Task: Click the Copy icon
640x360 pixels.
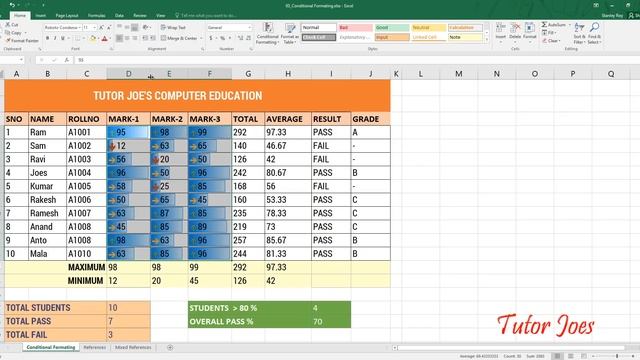Action: [8, 32]
